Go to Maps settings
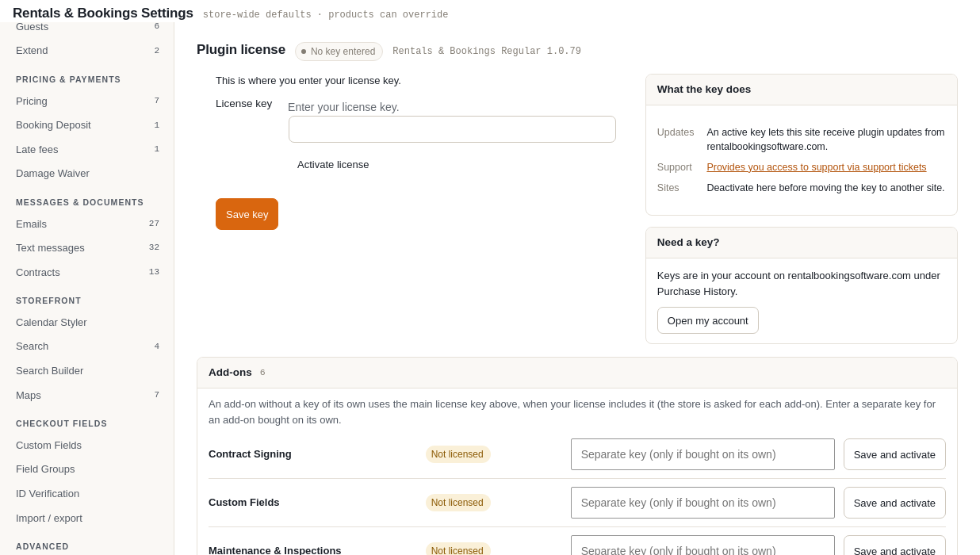 (87, 396)
